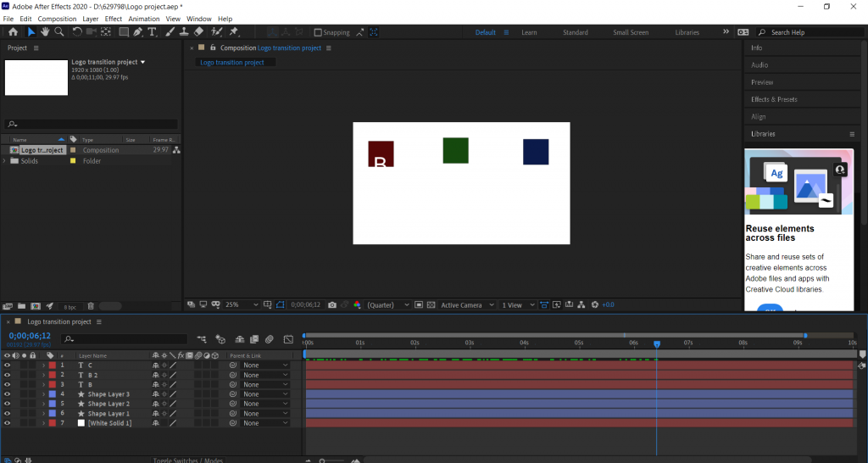Open the Active Camera view dropdown
The width and height of the screenshot is (868, 463).
(x=465, y=304)
